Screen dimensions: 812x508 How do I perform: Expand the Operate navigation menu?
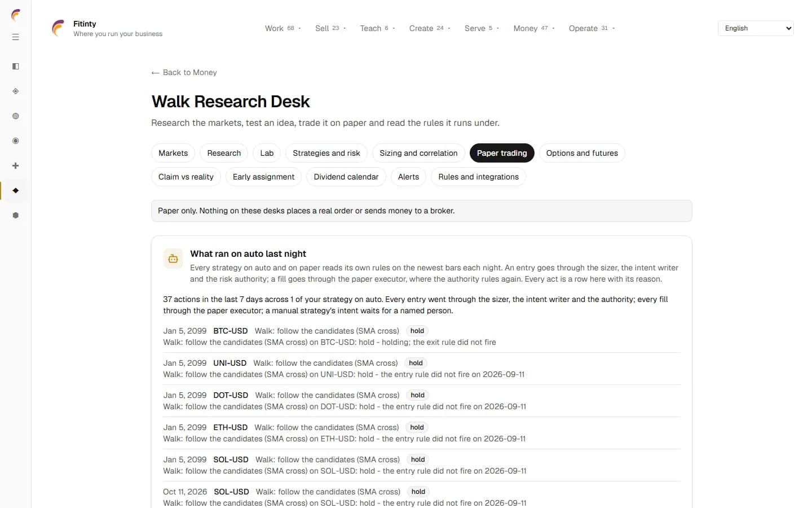(x=592, y=28)
